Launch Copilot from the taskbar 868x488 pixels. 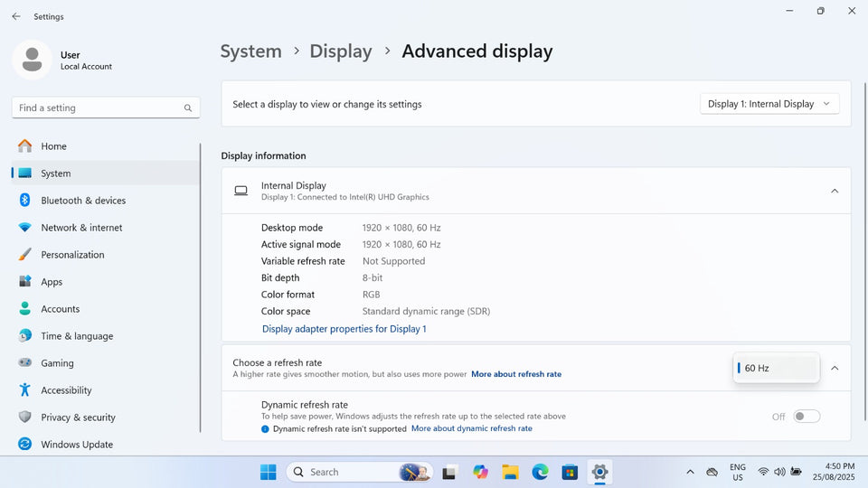click(x=480, y=472)
